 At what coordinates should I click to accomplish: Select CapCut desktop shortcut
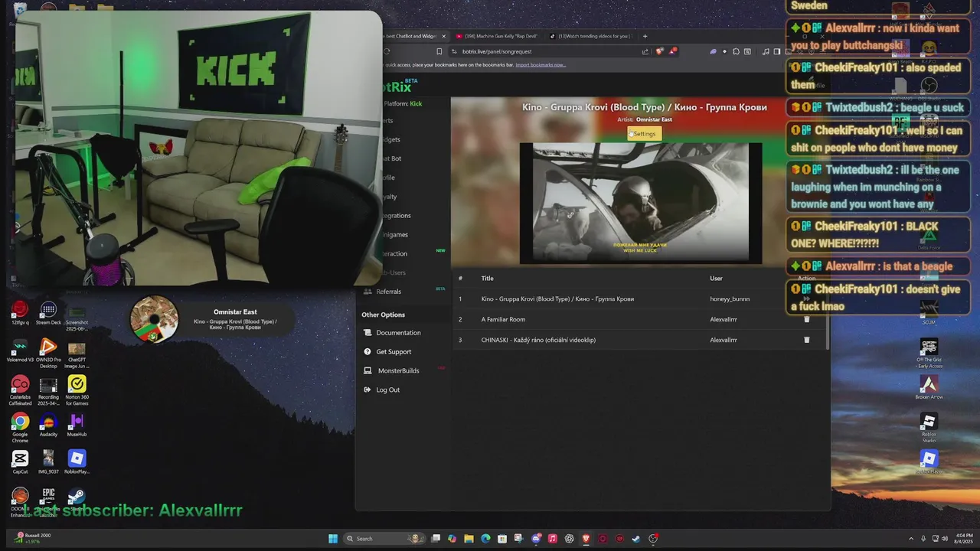[20, 462]
